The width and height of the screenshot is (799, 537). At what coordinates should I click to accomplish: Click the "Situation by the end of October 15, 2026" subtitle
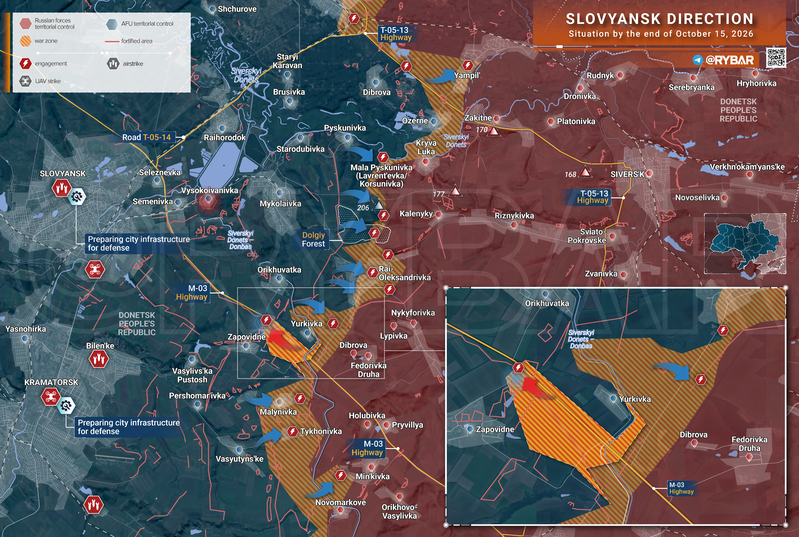(x=661, y=34)
